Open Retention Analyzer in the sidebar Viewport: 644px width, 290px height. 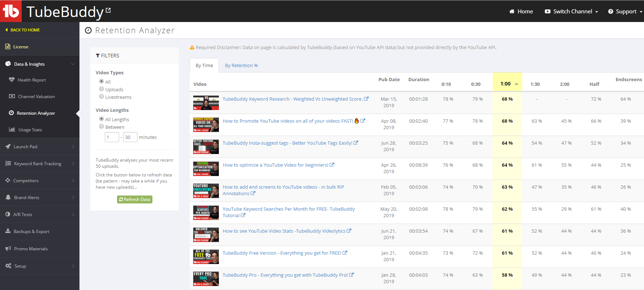click(36, 113)
